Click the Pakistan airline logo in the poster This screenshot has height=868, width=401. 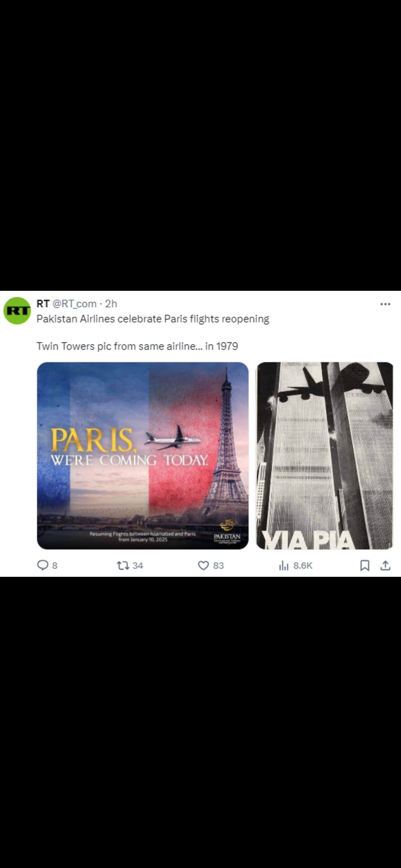click(227, 532)
